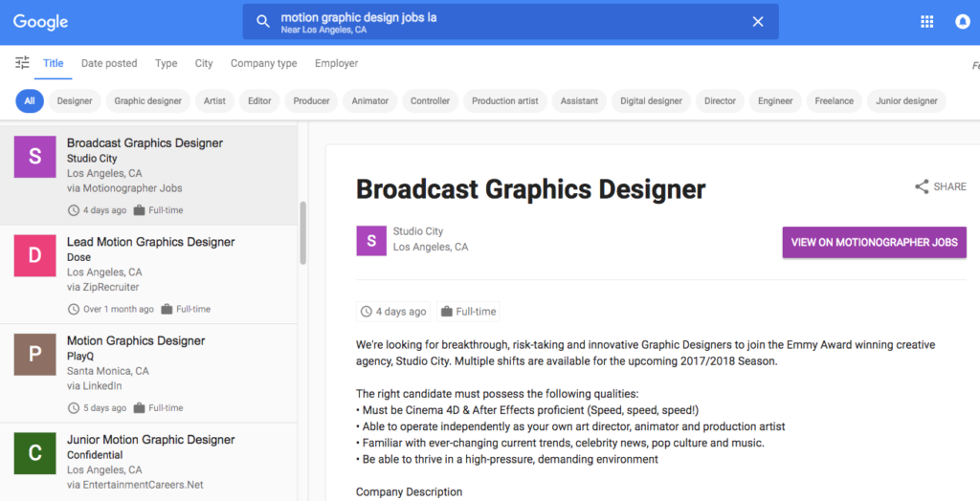
Task: Toggle the filter sliders icon
Action: [23, 62]
